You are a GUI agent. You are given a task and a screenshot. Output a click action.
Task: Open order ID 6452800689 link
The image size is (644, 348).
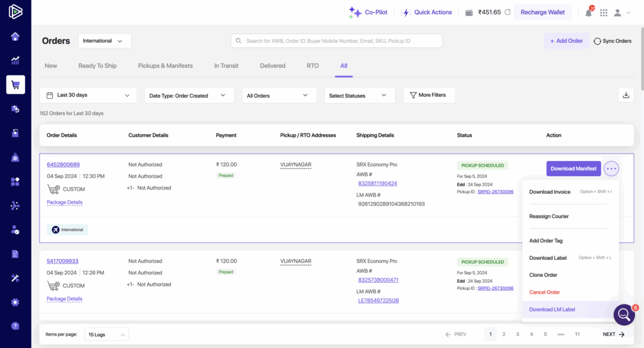click(63, 165)
